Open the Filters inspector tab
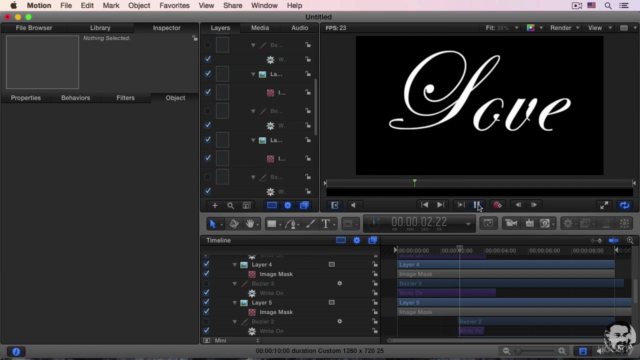This screenshot has height=360, width=640. [x=125, y=98]
